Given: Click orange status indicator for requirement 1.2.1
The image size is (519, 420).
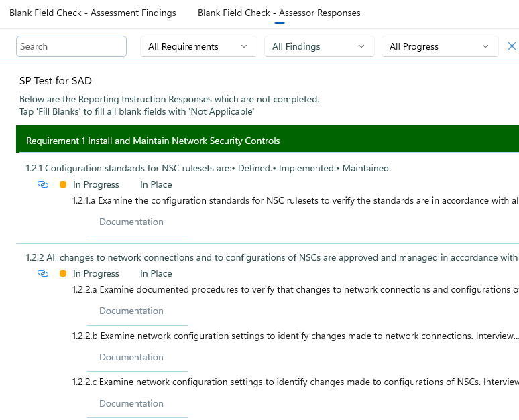Looking at the screenshot, I should click(x=63, y=185).
